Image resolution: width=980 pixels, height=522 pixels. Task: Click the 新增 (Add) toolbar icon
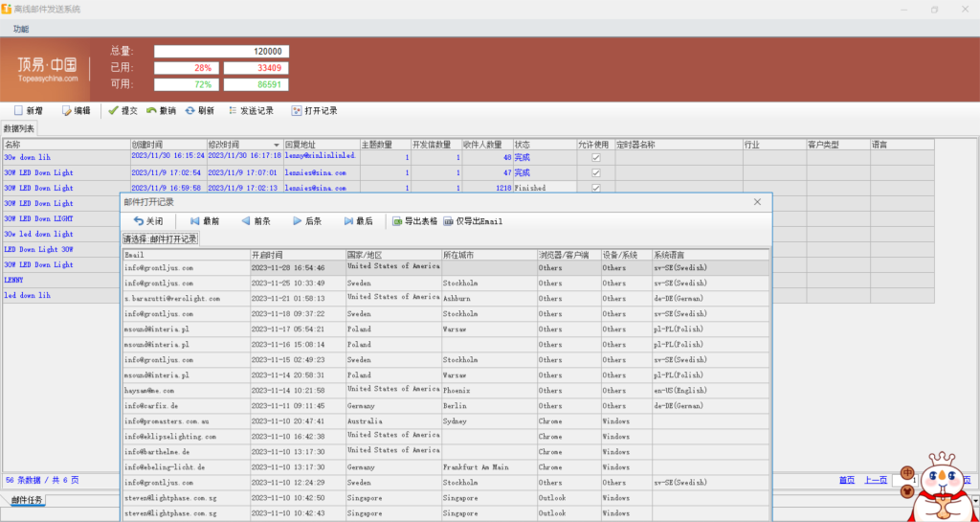(x=19, y=110)
